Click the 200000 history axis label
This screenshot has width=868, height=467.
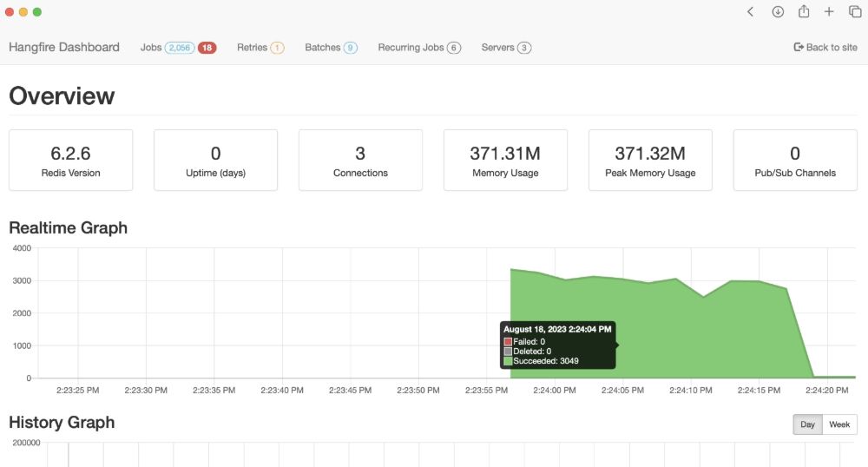[26, 443]
